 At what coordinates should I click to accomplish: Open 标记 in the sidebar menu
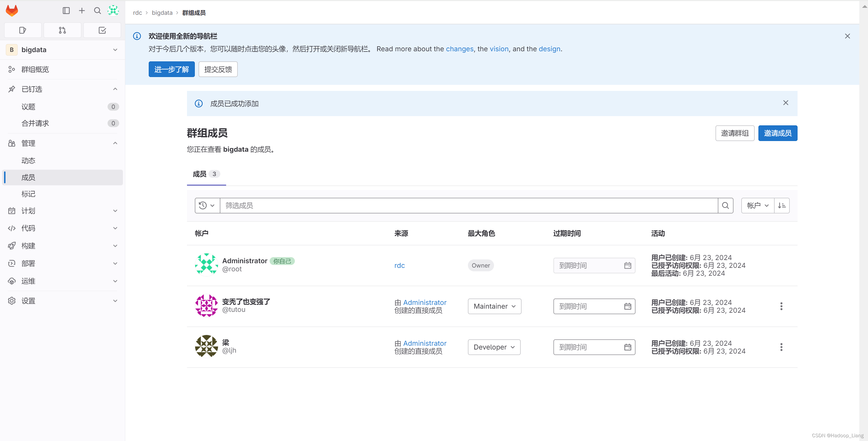28,194
